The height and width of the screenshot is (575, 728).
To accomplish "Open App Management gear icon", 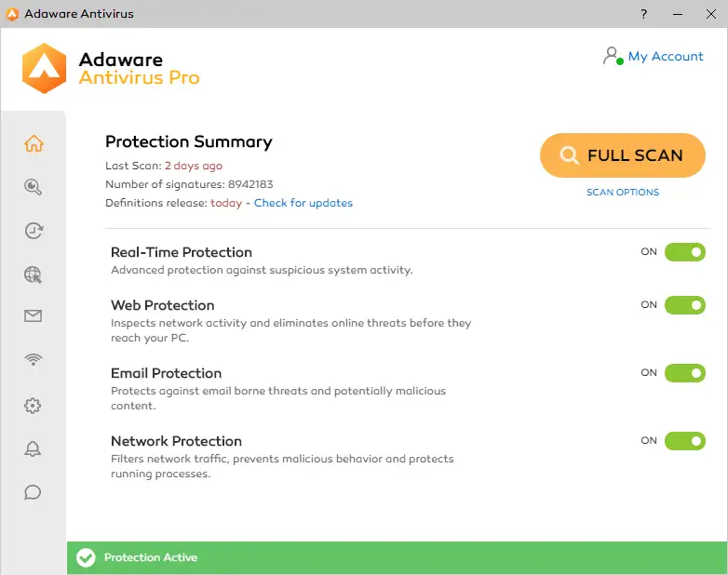I will click(34, 406).
